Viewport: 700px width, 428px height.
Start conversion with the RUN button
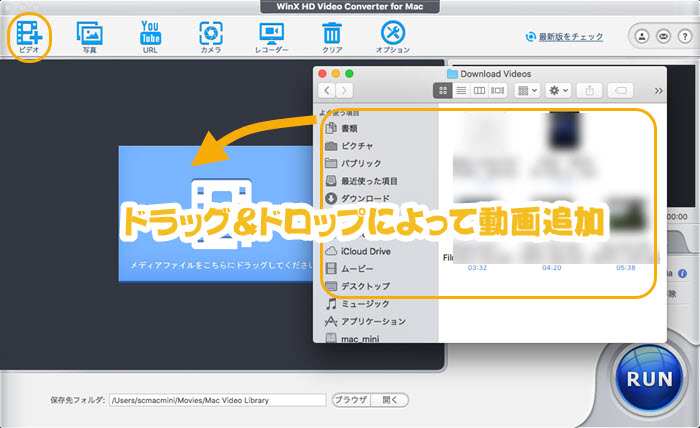tap(650, 378)
